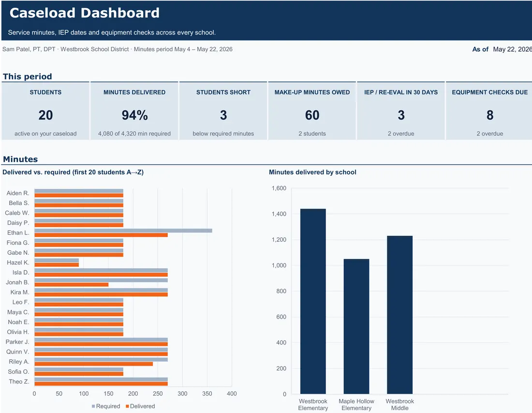Select the 'below required minutes' caption

223,133
